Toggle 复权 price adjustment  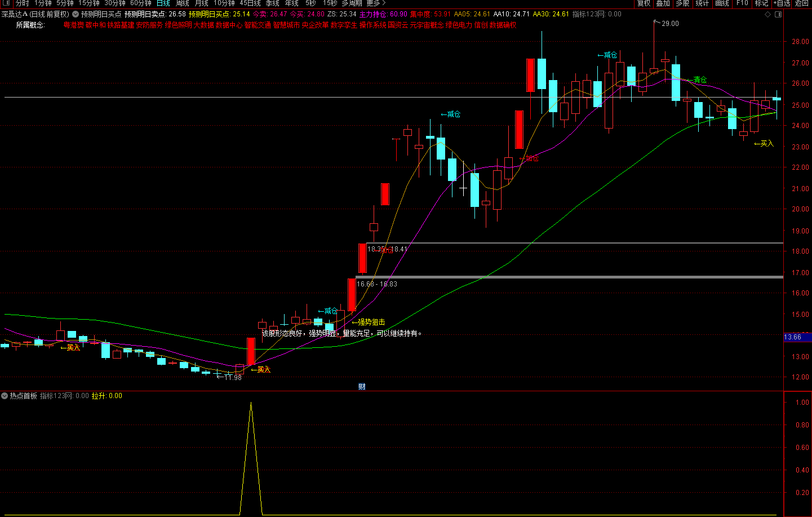[644, 3]
